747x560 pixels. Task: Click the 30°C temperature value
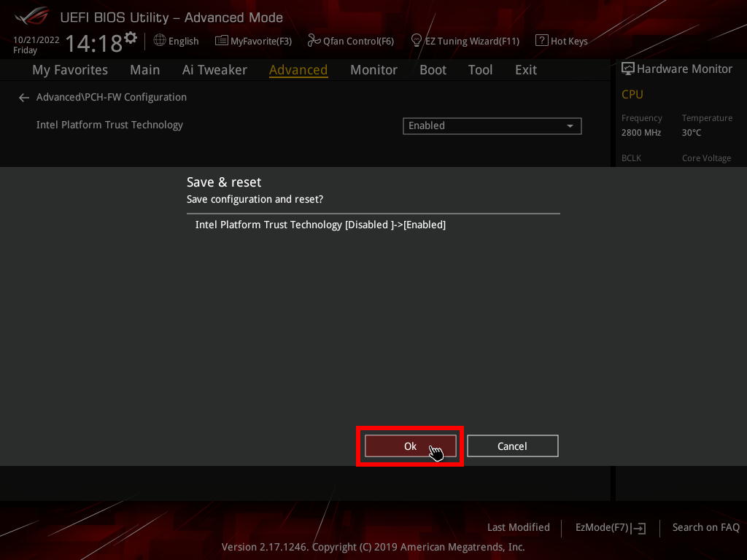click(692, 133)
